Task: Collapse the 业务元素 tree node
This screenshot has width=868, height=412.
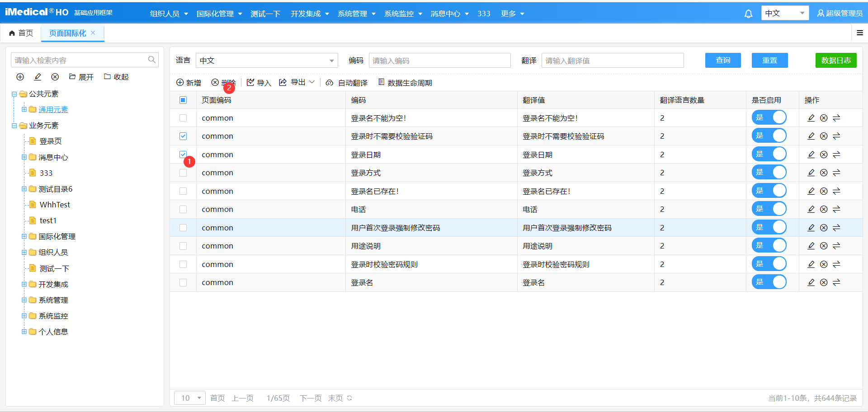Action: [14, 126]
